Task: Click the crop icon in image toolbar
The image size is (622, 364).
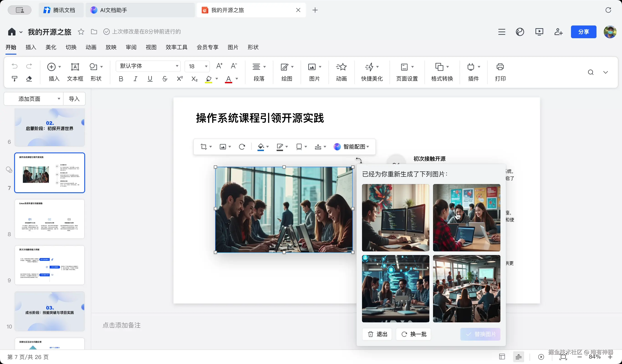Action: coord(204,147)
